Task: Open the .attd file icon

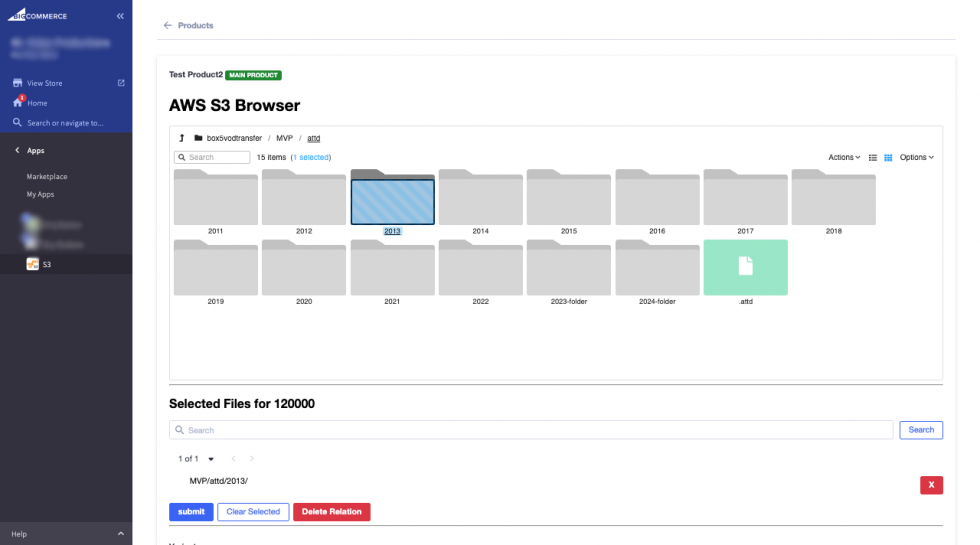Action: [x=745, y=267]
